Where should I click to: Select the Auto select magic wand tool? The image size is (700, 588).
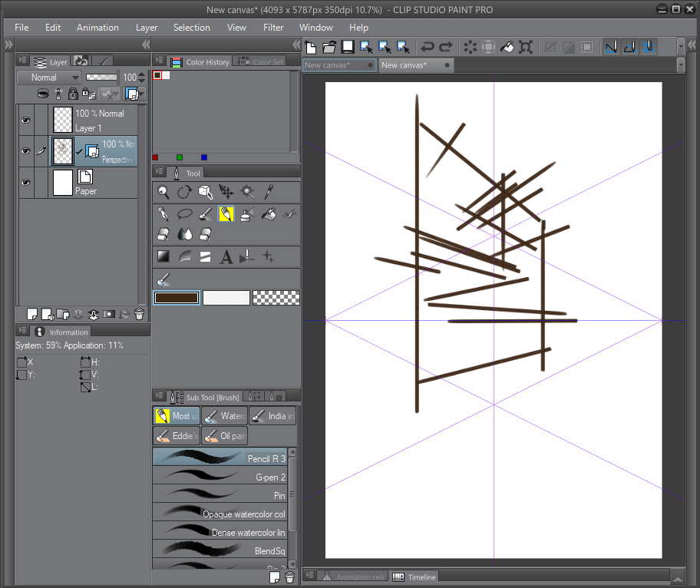point(247,192)
